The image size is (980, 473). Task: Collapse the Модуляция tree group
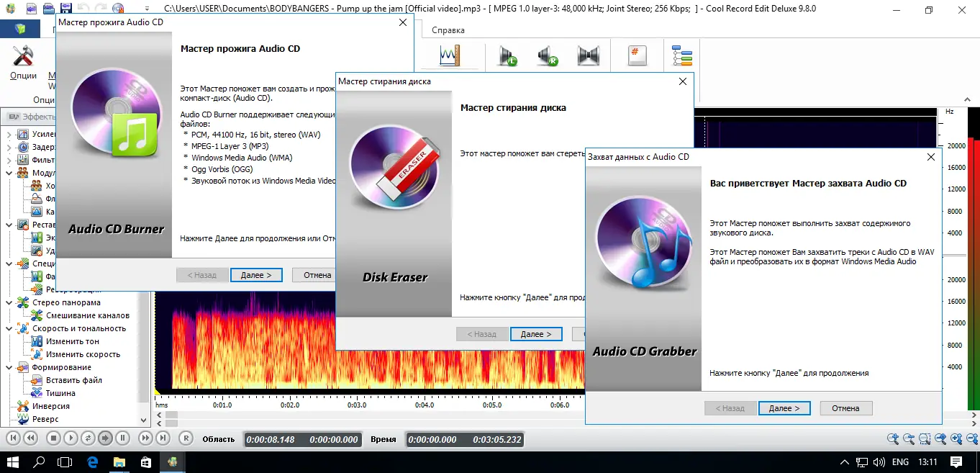click(x=9, y=173)
